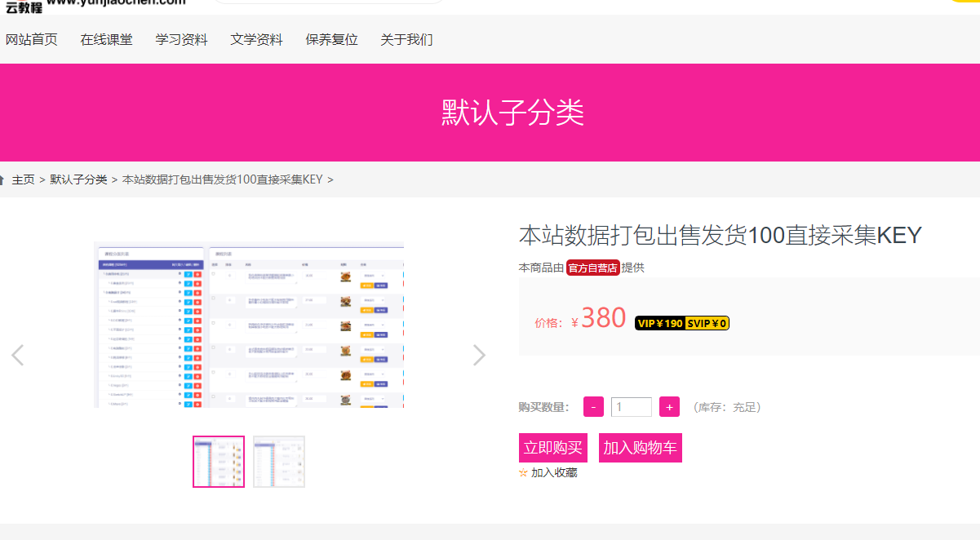
Task: Click the purchase quantity input field
Action: coord(631,406)
